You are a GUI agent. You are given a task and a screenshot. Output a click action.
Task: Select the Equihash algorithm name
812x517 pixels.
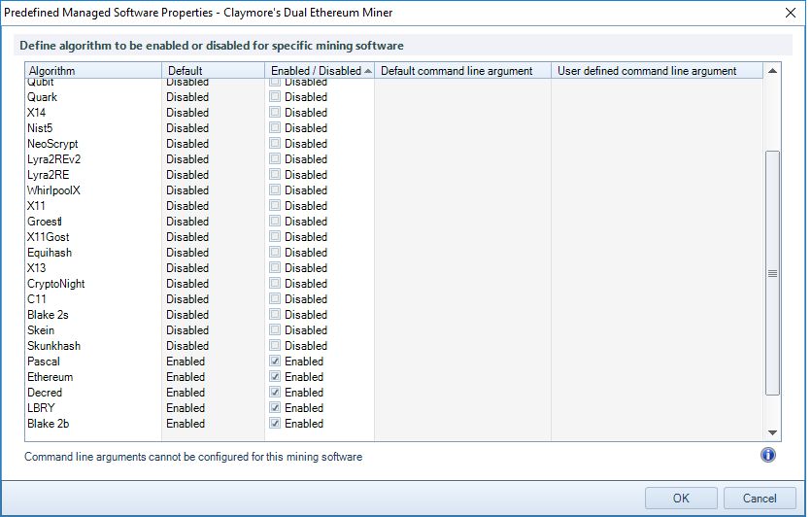point(50,253)
